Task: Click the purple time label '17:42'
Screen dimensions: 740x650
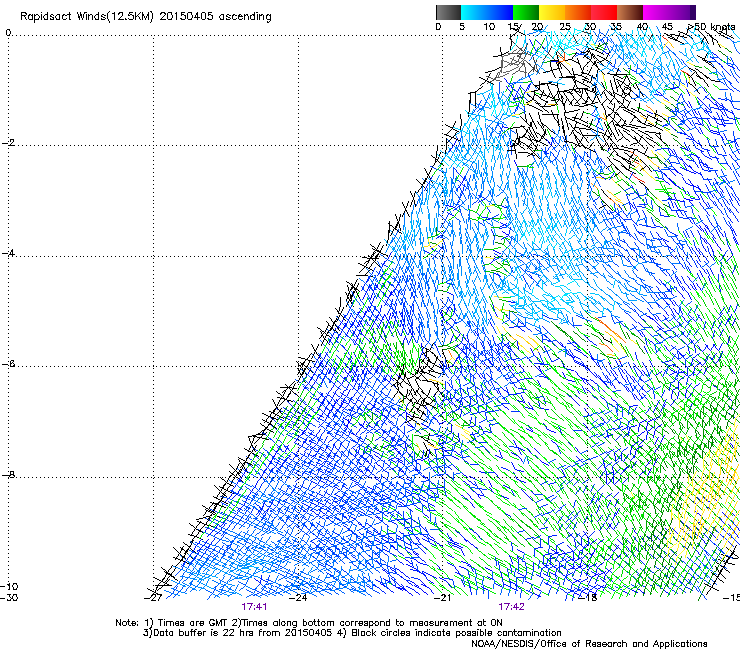Action: (x=512, y=607)
